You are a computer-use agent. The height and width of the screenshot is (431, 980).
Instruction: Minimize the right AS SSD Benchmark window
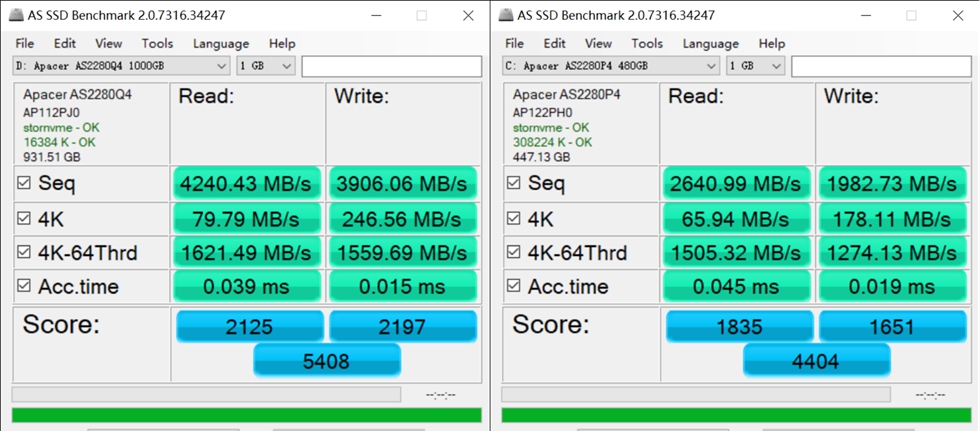click(866, 16)
